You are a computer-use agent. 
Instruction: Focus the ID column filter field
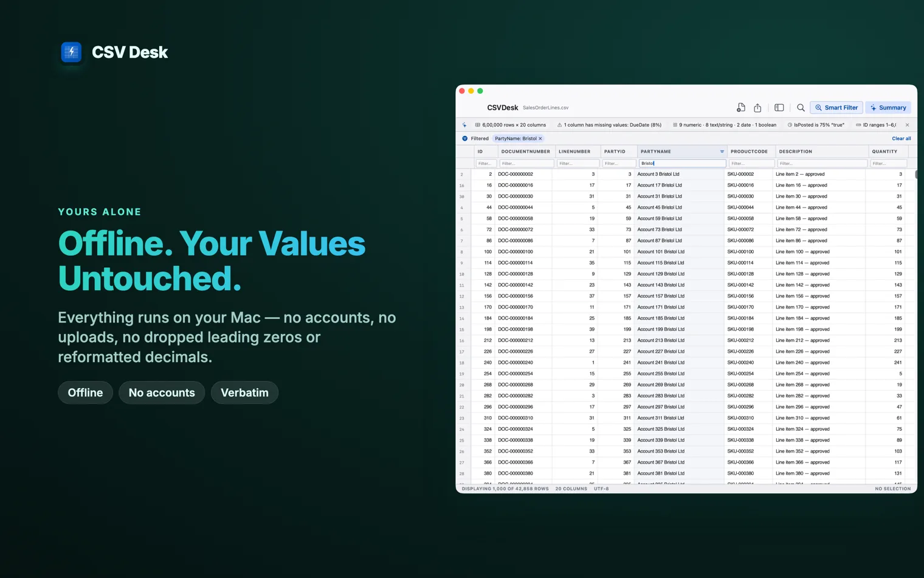click(x=486, y=163)
